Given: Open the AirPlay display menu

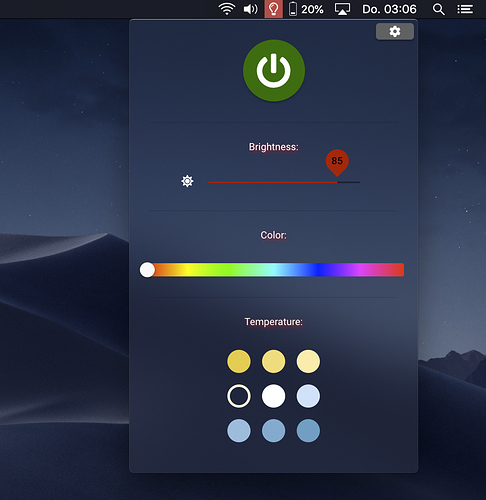Looking at the screenshot, I should point(342,9).
